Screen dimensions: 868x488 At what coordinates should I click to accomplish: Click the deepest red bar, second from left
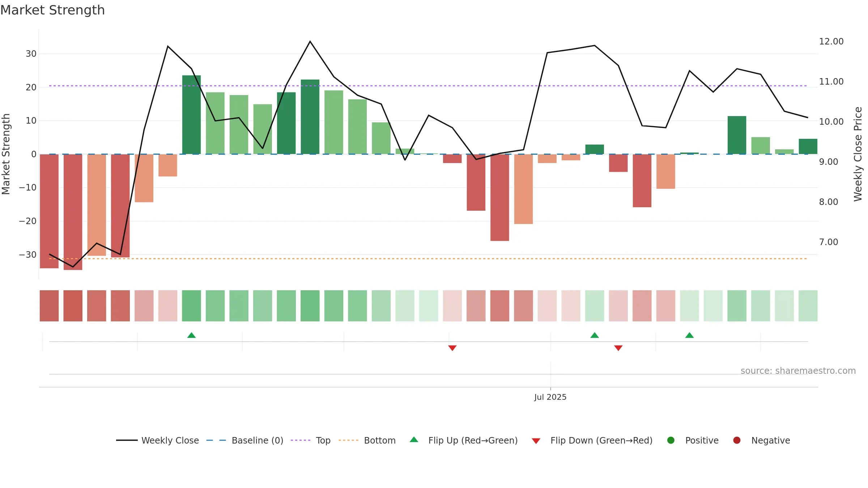[73, 212]
